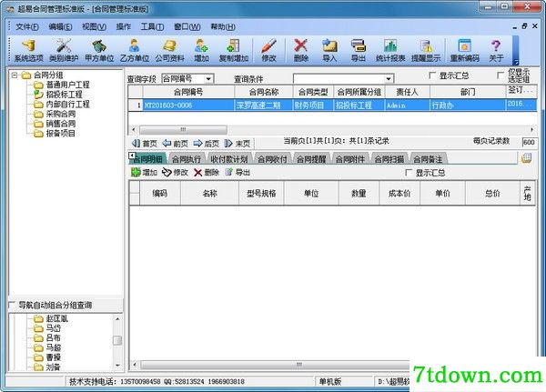Click the 重新编码 toolbar icon
The image size is (546, 392).
(x=464, y=51)
